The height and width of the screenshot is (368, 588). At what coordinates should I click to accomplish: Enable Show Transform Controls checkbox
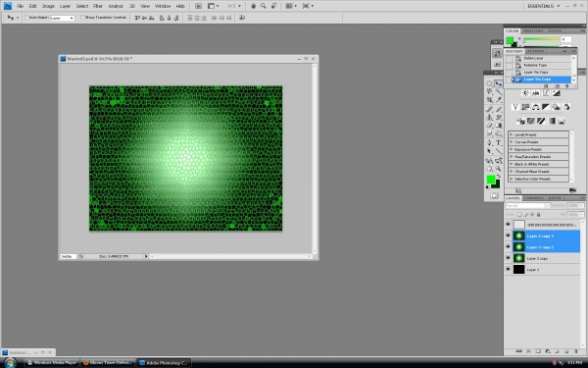tap(83, 18)
